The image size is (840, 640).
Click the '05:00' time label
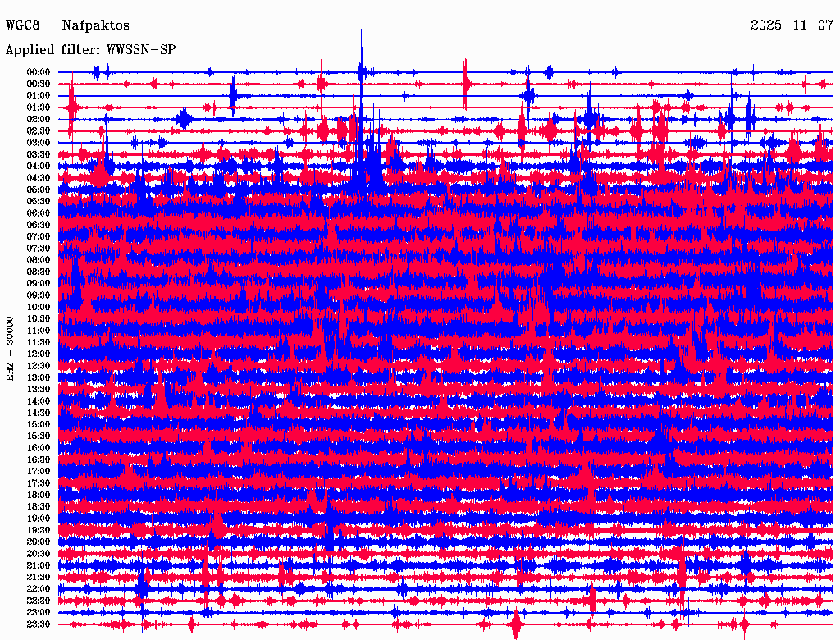pyautogui.click(x=39, y=190)
